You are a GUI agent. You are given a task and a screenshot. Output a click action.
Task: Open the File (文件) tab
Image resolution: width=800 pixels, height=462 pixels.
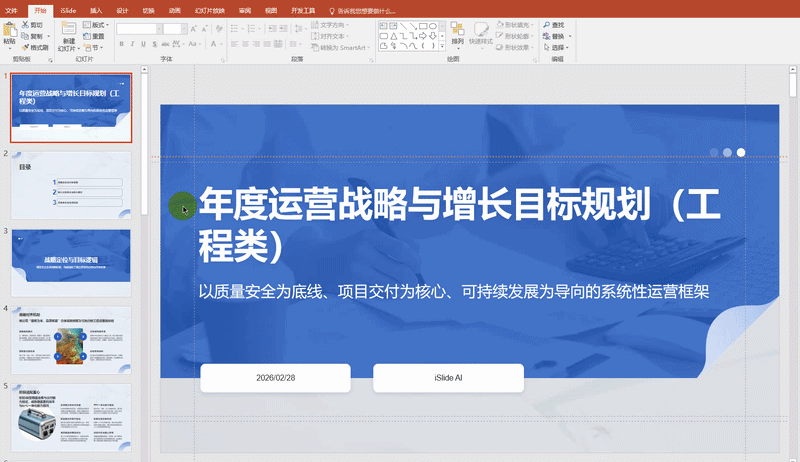11,11
